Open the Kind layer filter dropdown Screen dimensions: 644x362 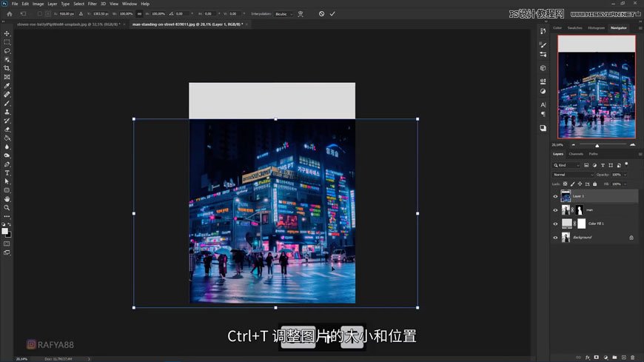point(566,165)
